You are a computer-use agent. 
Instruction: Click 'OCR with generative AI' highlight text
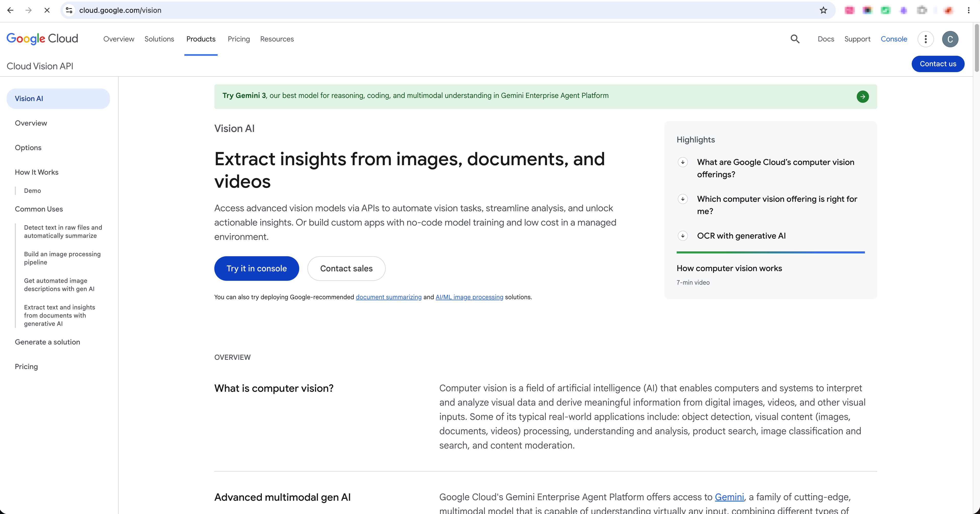click(741, 236)
